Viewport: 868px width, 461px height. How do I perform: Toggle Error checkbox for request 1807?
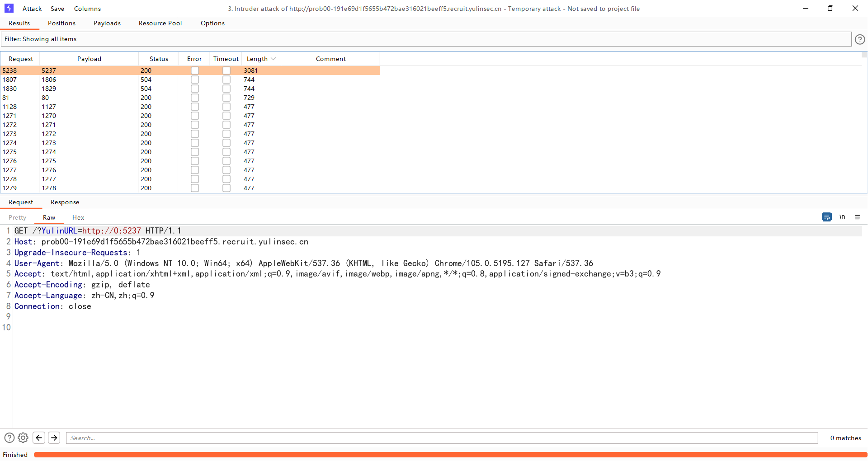[x=195, y=80]
